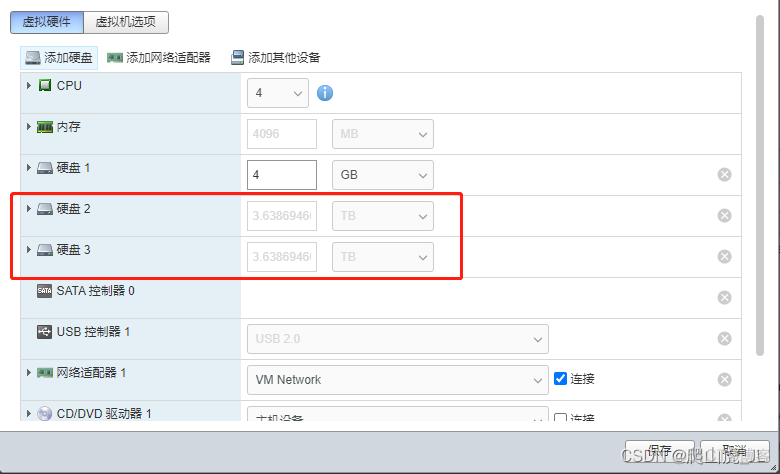Expand the 网络适配器 1 row
780x474 pixels.
click(29, 373)
